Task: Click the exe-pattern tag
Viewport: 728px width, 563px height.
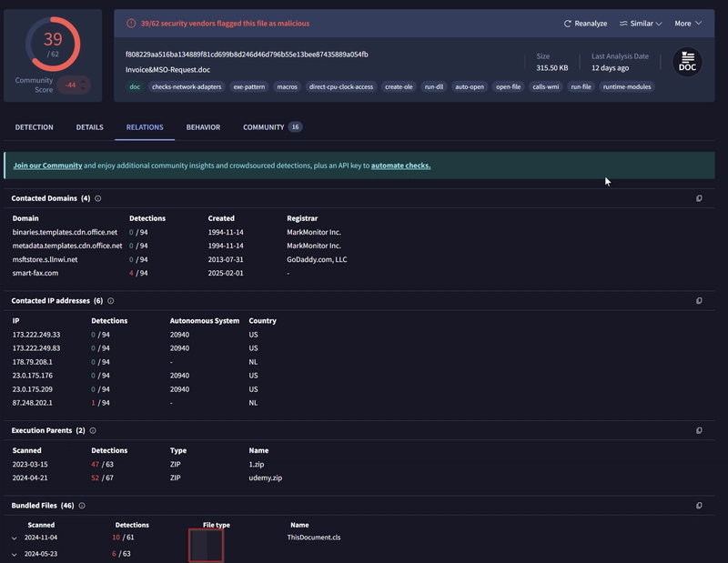Action: (x=248, y=86)
